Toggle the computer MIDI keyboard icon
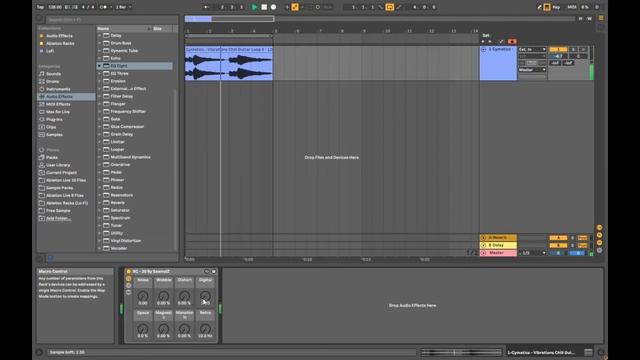This screenshot has height=360, width=640. pyautogui.click(x=547, y=7)
